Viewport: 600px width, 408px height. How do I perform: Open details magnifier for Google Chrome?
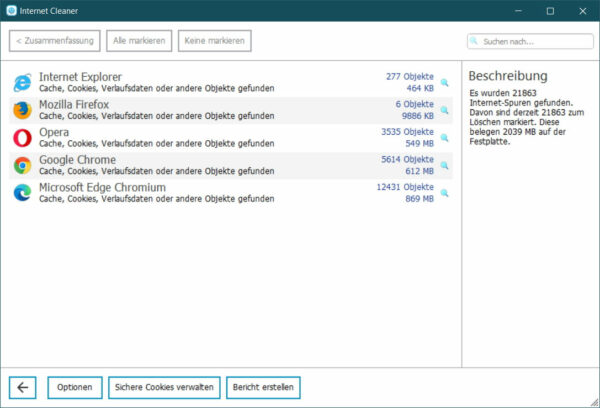444,165
